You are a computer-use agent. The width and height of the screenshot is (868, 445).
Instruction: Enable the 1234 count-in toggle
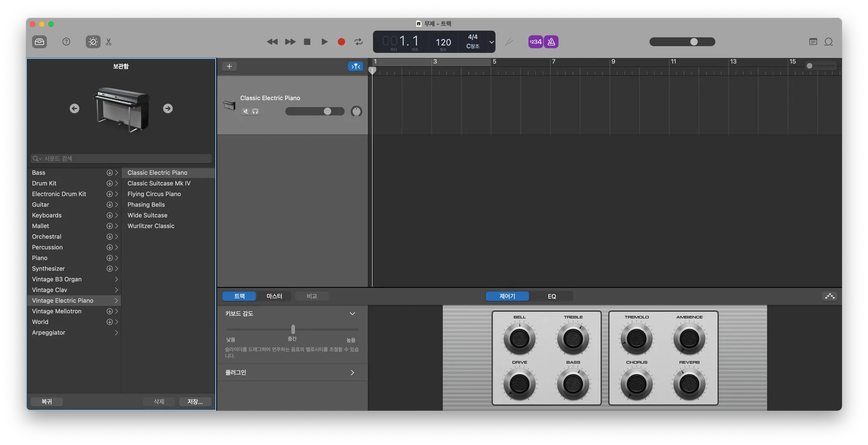point(535,41)
